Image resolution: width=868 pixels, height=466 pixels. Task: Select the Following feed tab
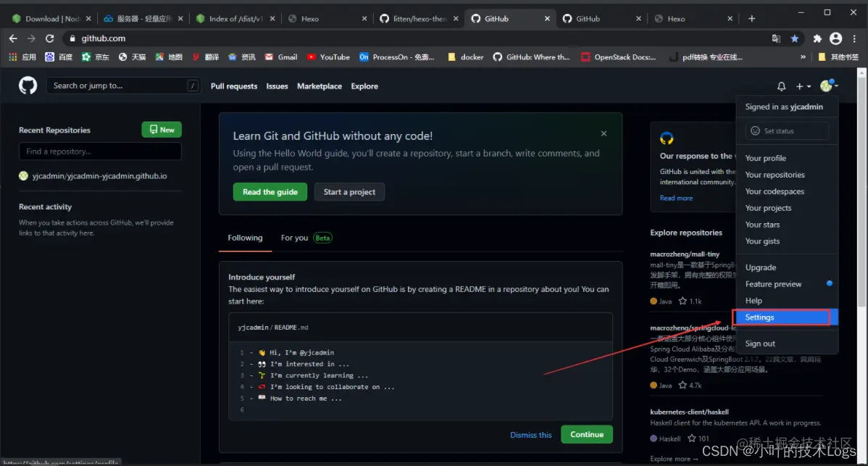pyautogui.click(x=245, y=238)
